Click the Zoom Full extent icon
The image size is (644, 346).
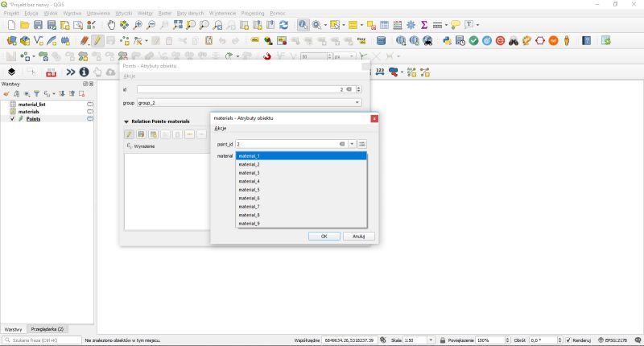pos(177,25)
